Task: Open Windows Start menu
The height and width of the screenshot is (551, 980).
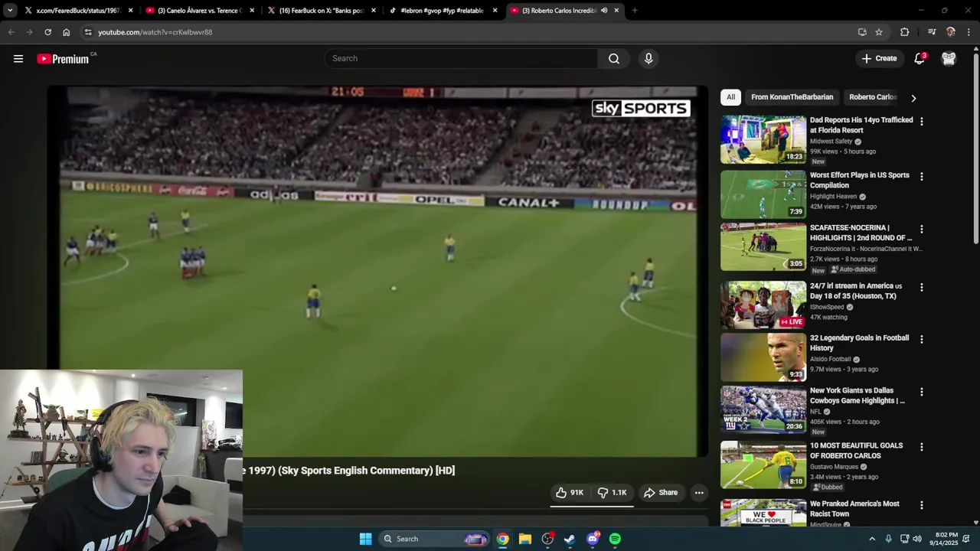Action: coord(365,539)
